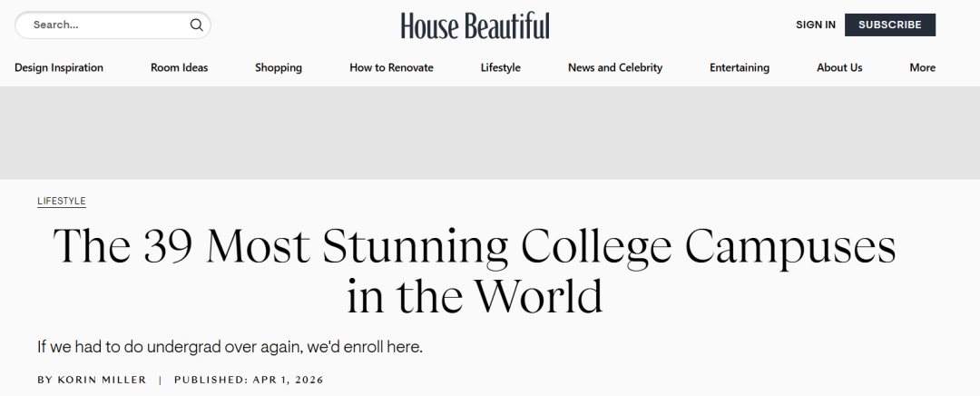The image size is (980, 396).
Task: Open the About Us page
Action: click(x=838, y=68)
